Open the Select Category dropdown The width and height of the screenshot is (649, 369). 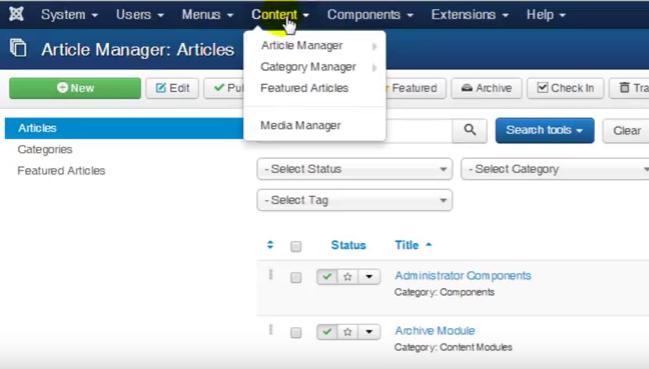(555, 169)
